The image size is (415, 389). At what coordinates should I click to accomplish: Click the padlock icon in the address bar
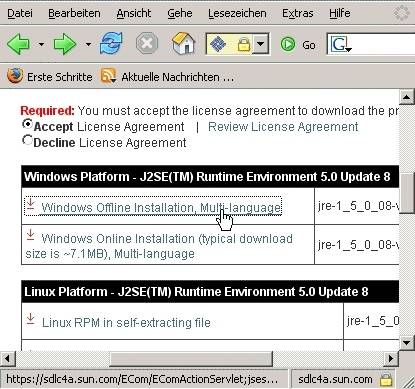pos(244,44)
